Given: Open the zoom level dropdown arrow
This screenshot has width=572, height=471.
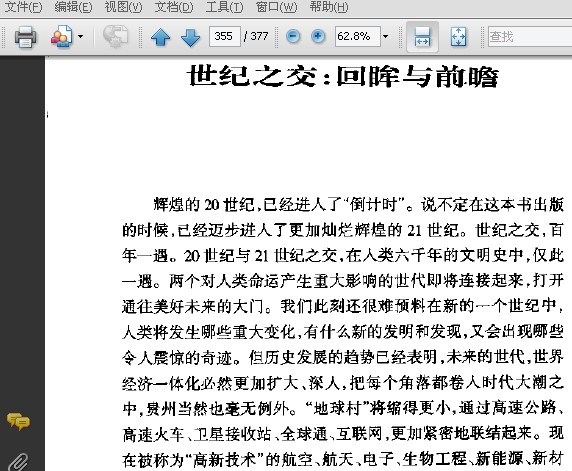Looking at the screenshot, I should coord(385,36).
